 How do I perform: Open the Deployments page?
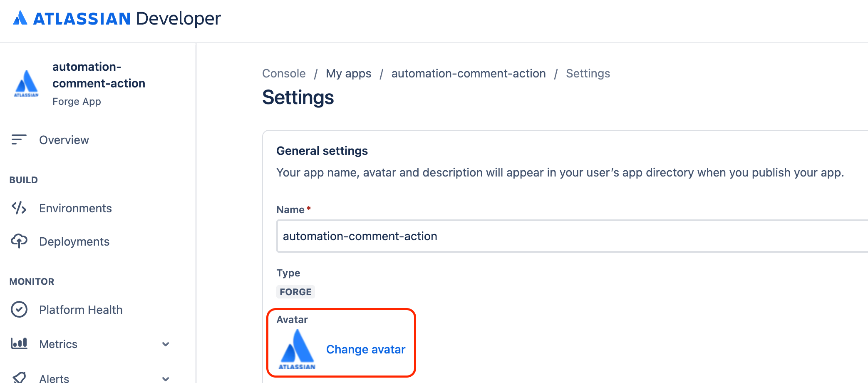(x=74, y=241)
